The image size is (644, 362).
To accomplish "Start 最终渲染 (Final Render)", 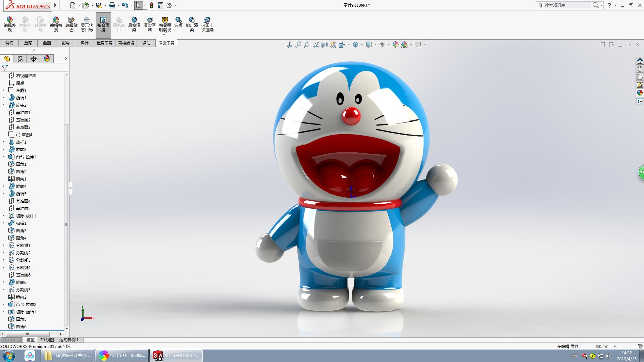I will (x=134, y=24).
